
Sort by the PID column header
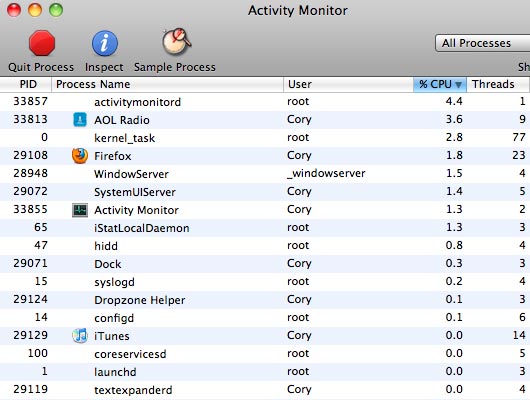tap(26, 84)
